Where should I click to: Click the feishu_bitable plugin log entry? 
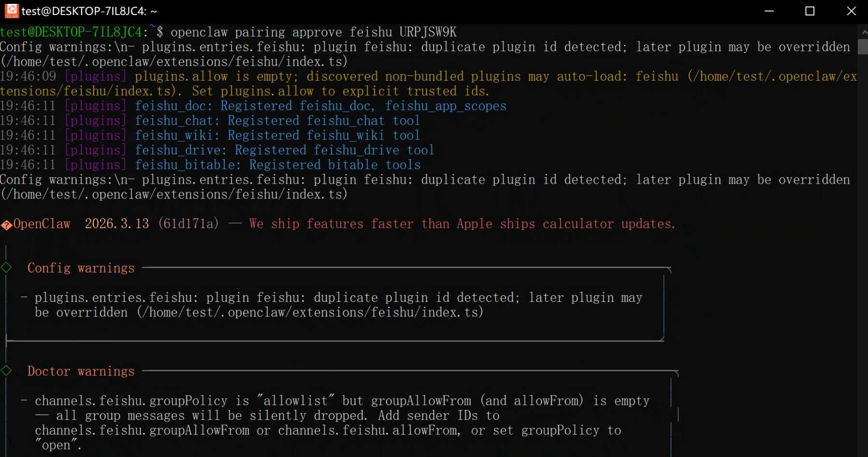(277, 165)
